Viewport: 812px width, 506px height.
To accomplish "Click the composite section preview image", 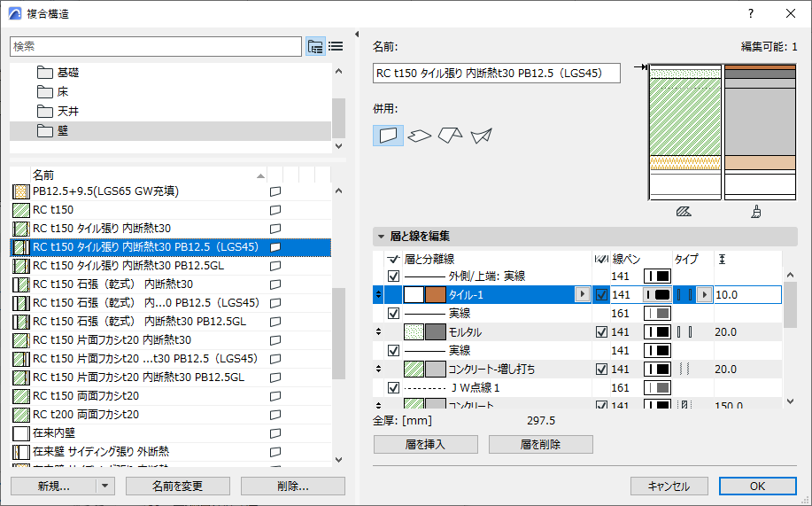I will (x=722, y=132).
